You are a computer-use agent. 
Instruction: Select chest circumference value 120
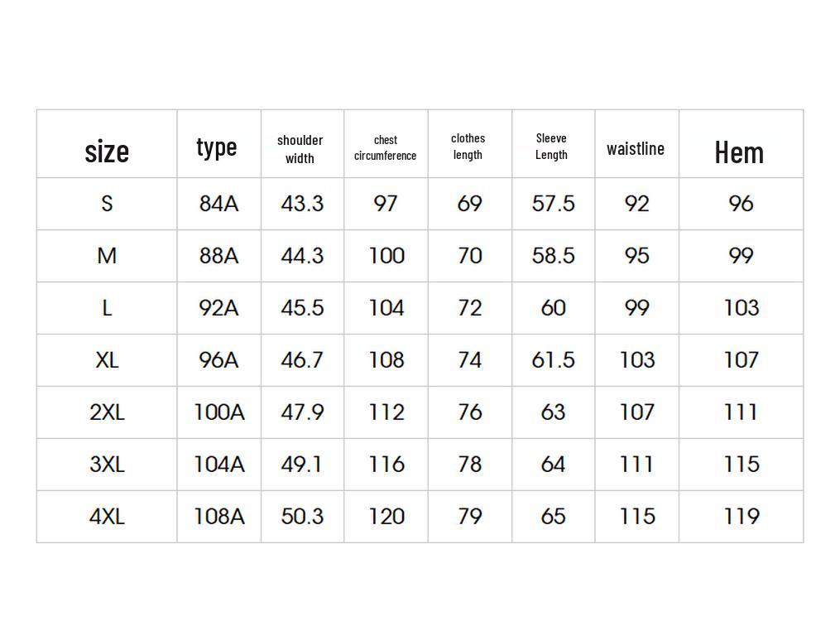[386, 517]
